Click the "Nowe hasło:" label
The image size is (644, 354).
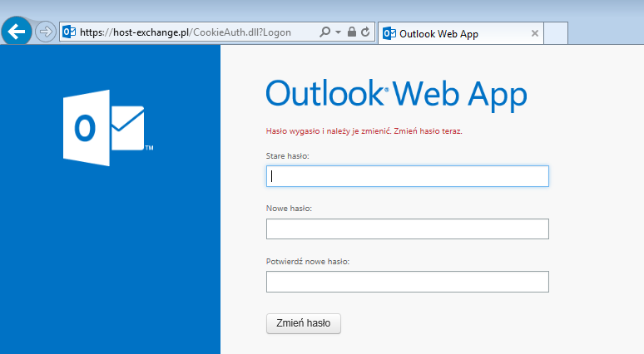pyautogui.click(x=289, y=209)
